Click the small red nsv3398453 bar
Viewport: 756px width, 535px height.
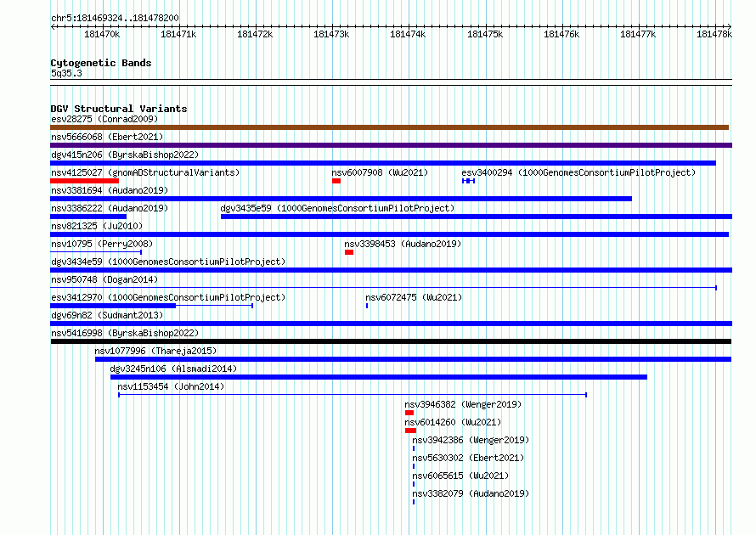click(x=349, y=252)
